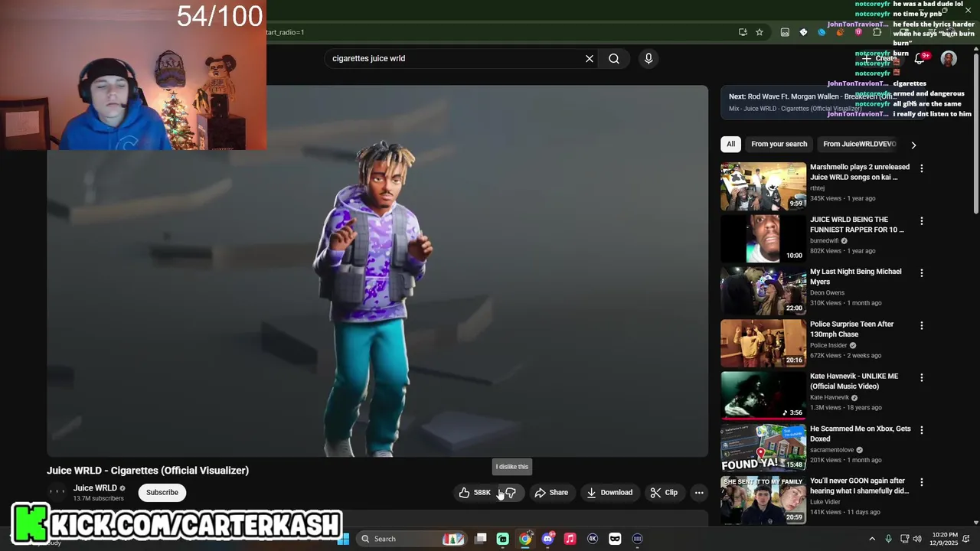Screen dimensions: 980x551
Task: Open options for Marshmello plays video
Action: tap(921, 168)
